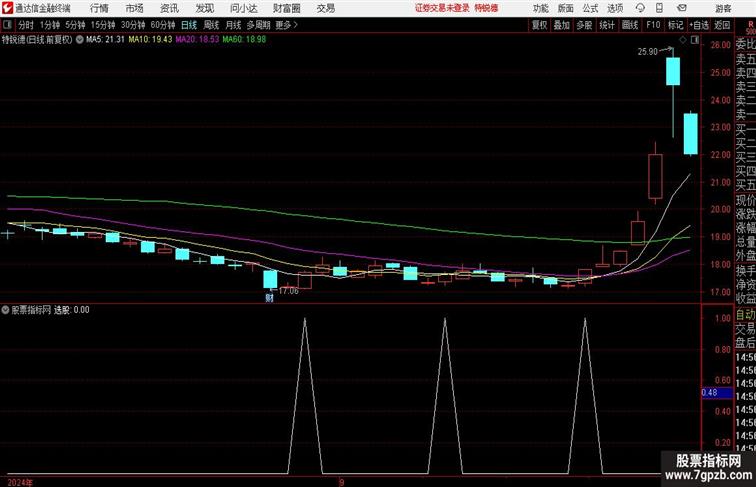756x487 pixels.
Task: Click the 通达信 red logo icon
Action: [x=7, y=8]
